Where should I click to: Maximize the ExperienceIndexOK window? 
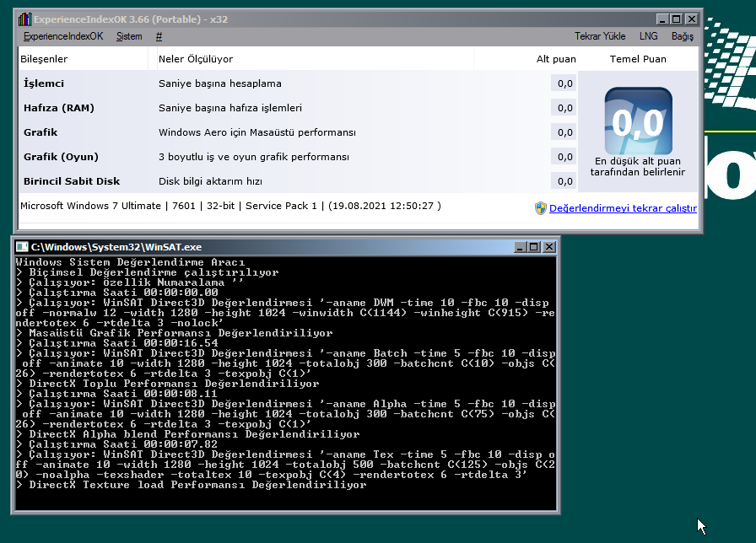click(677, 19)
